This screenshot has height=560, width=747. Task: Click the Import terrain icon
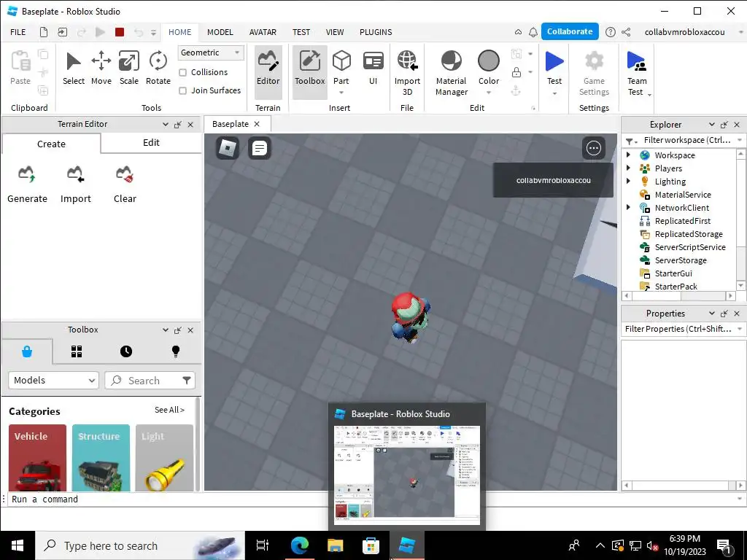(x=75, y=184)
